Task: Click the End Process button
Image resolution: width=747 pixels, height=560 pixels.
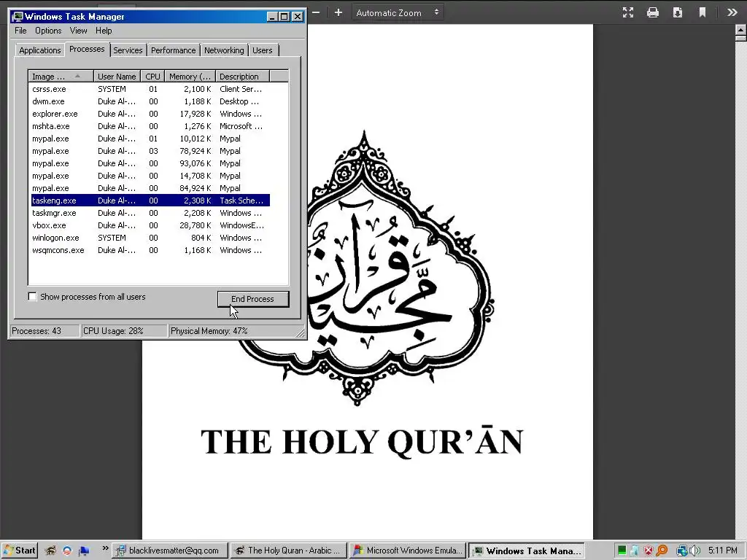Action: tap(253, 299)
